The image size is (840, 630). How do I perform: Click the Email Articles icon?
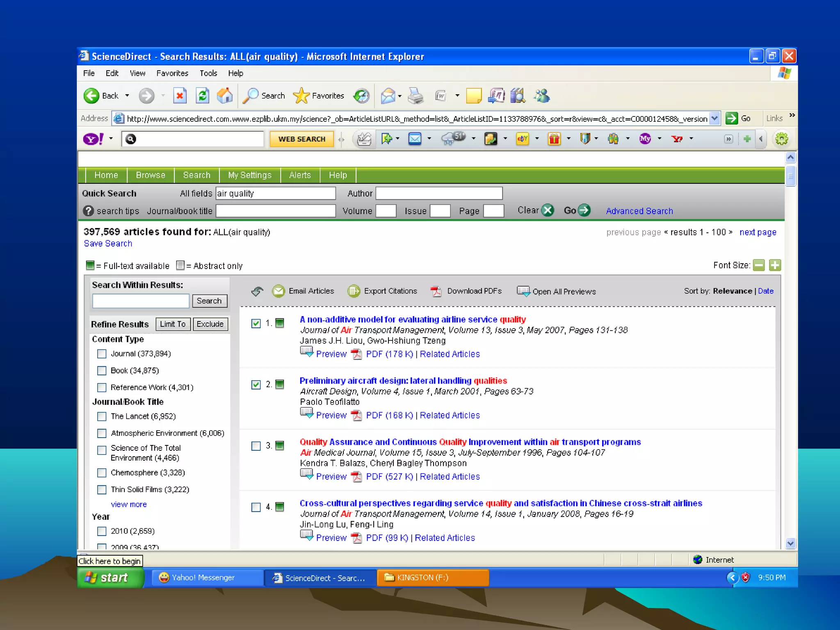point(278,291)
